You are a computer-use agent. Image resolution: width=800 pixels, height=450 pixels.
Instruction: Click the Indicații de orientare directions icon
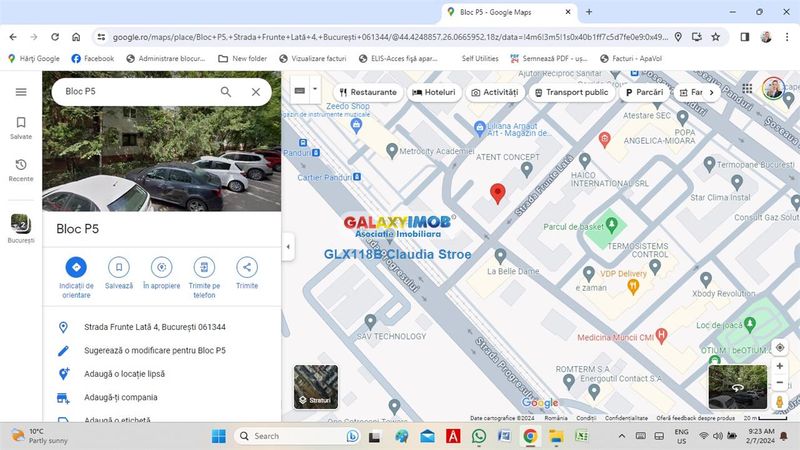tap(76, 267)
